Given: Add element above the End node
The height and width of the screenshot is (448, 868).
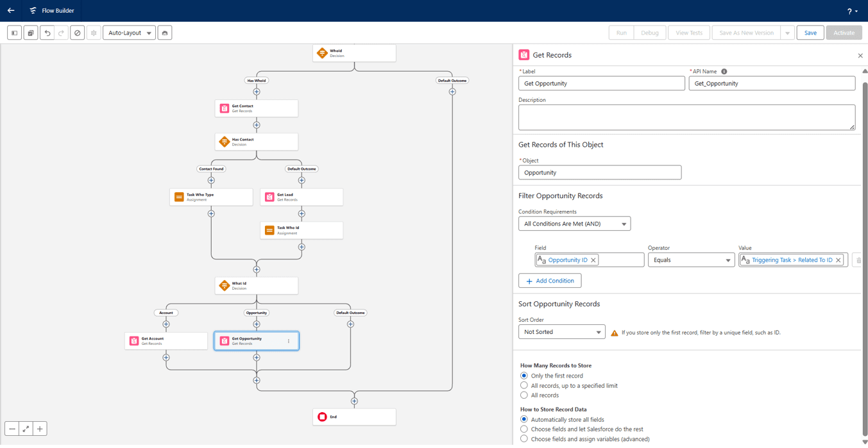Looking at the screenshot, I should click(x=354, y=401).
